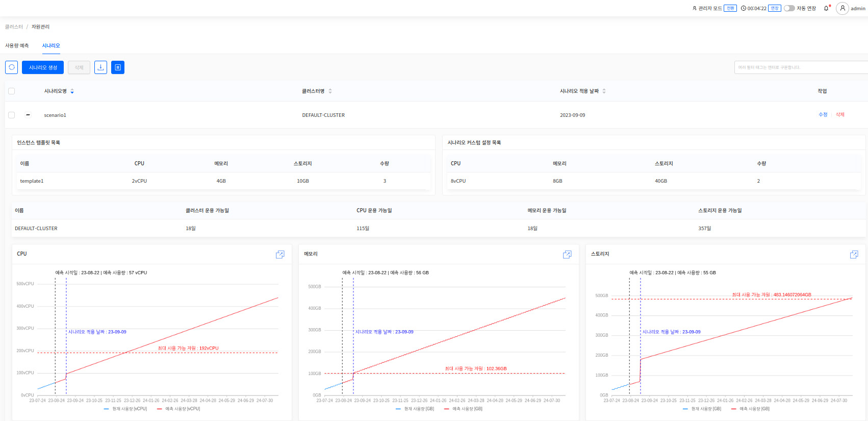
Task: Select the 시나리오 tab
Action: click(51, 46)
